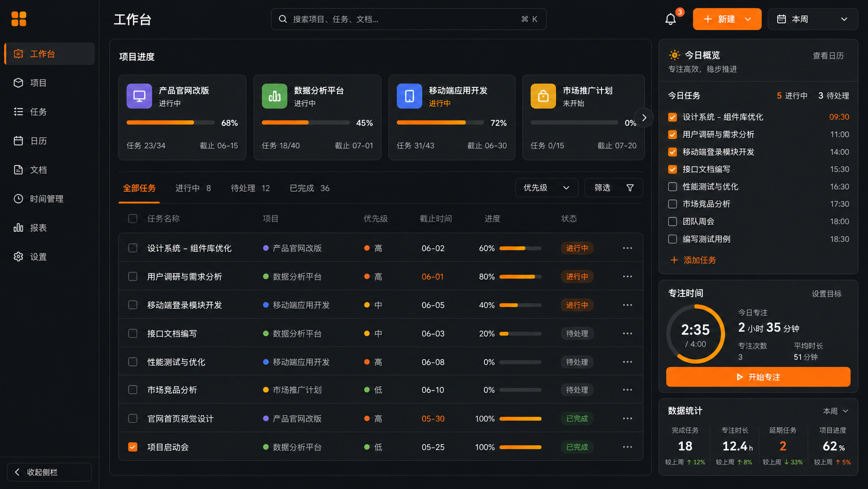Open 日历 in sidebar

[x=50, y=141]
